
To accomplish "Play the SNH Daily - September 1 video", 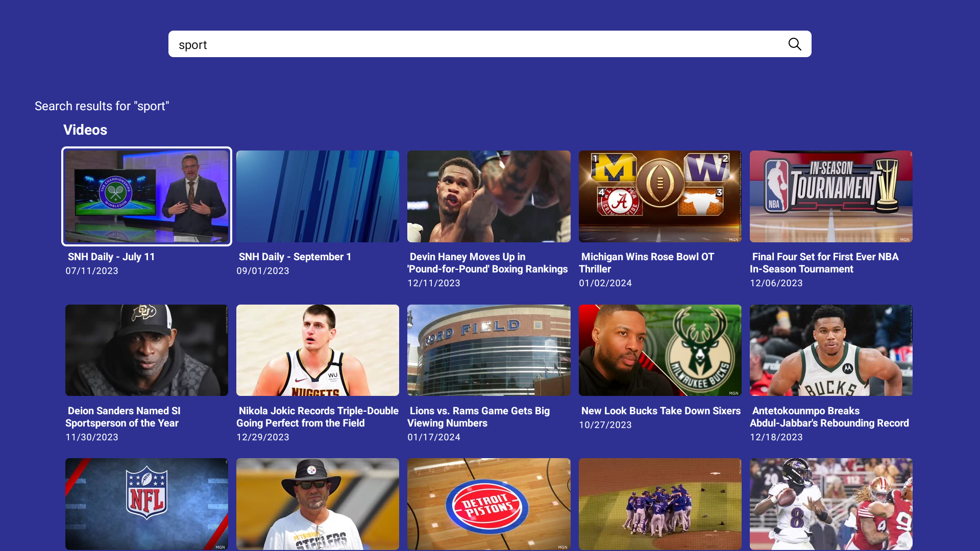I will click(x=317, y=196).
